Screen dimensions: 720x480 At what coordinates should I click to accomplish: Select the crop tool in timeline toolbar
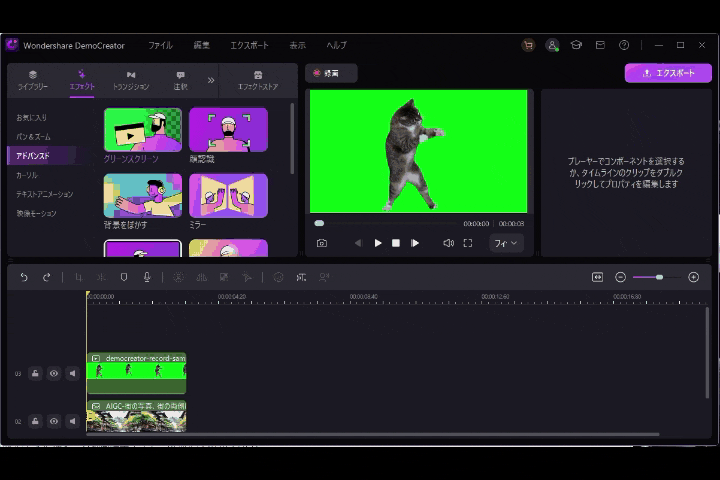coord(79,277)
